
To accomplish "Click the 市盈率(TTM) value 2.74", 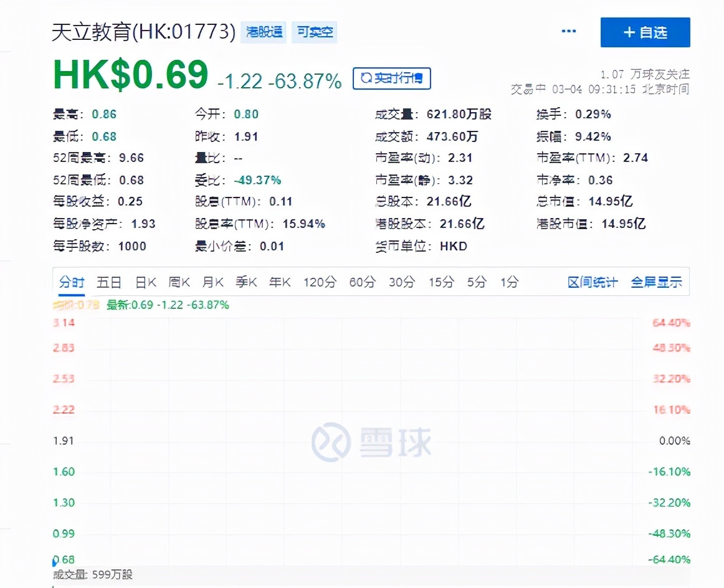I will (636, 158).
